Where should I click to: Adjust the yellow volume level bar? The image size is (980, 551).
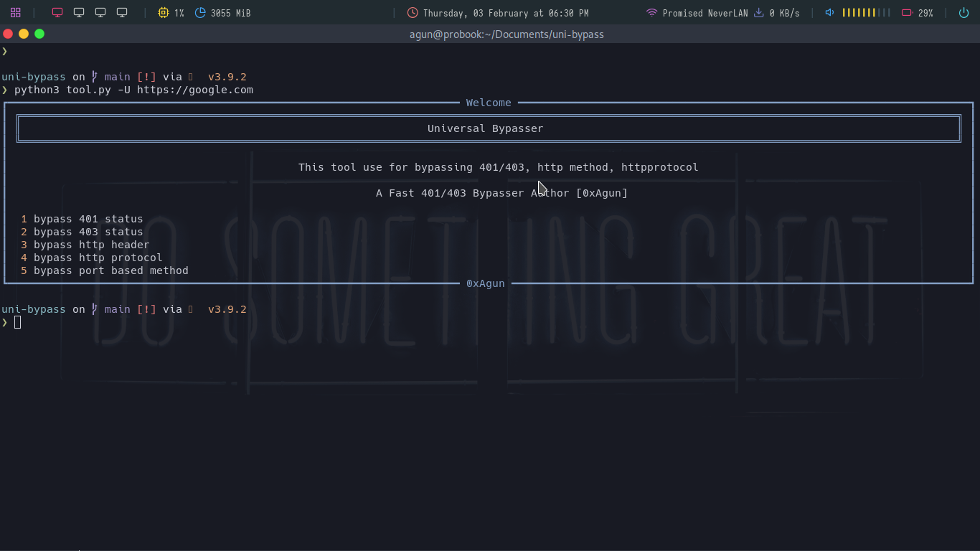866,13
